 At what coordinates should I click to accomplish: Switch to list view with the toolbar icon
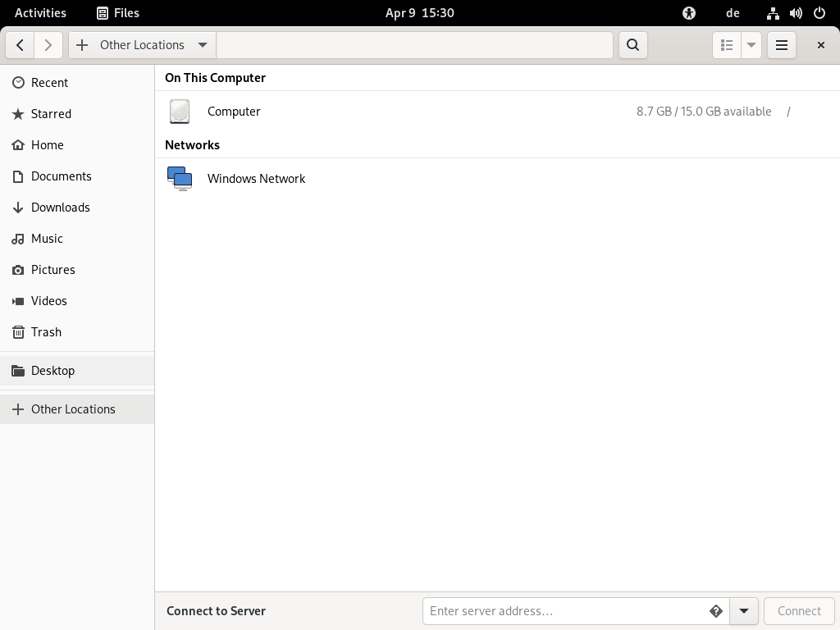727,45
